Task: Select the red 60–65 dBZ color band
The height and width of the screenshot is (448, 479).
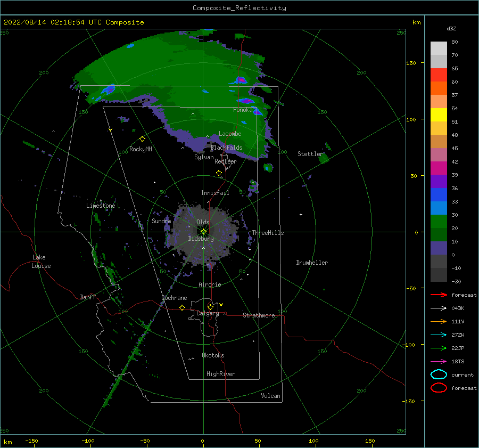Action: (x=439, y=75)
